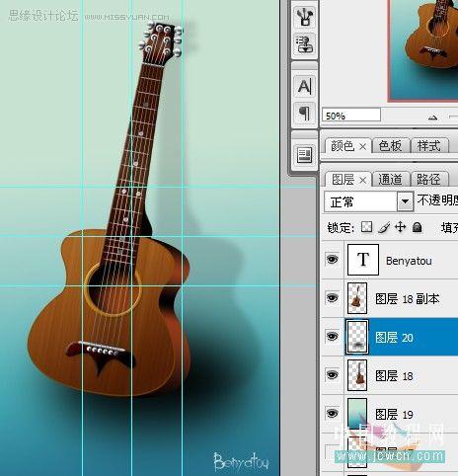Click the 50% zoom input field

pyautogui.click(x=351, y=116)
